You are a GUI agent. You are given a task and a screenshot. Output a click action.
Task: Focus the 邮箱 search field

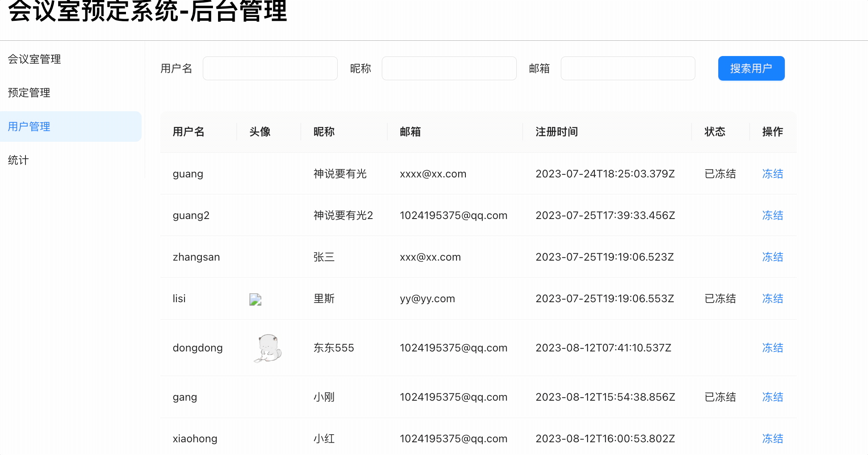point(628,68)
